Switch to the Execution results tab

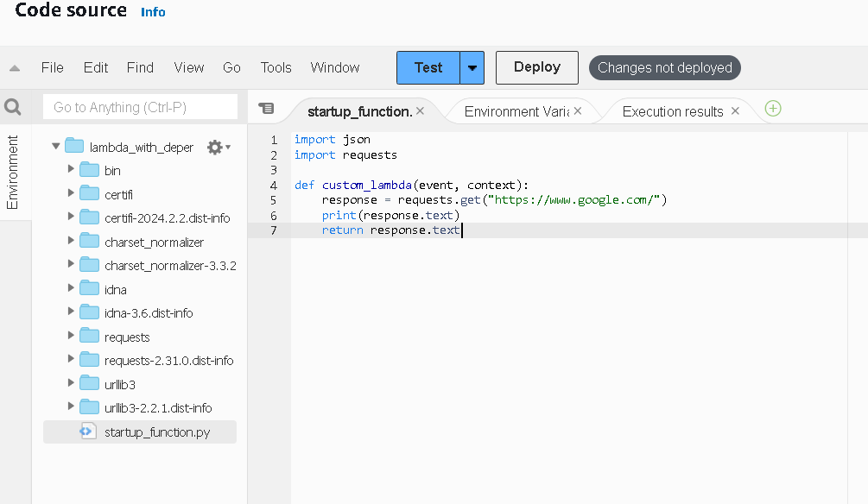[x=673, y=111]
